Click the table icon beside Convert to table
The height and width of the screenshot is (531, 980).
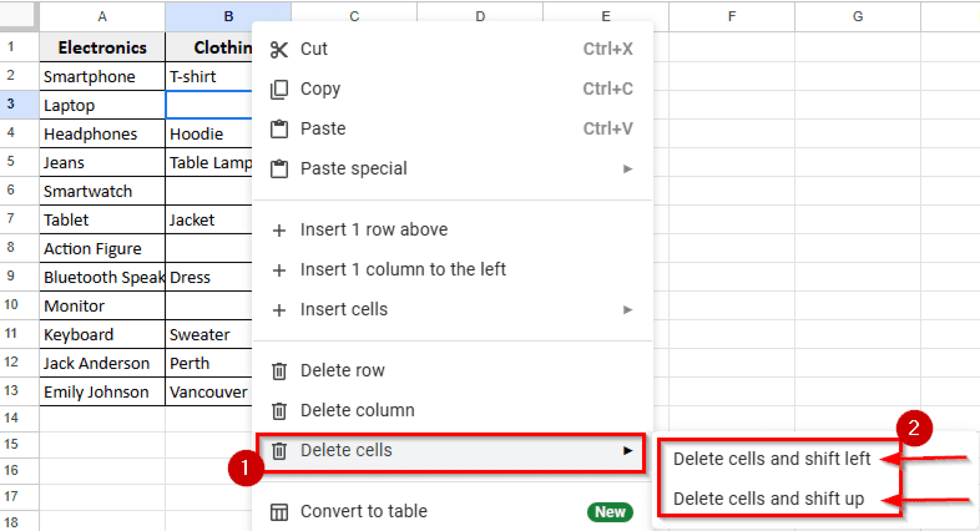click(x=279, y=512)
